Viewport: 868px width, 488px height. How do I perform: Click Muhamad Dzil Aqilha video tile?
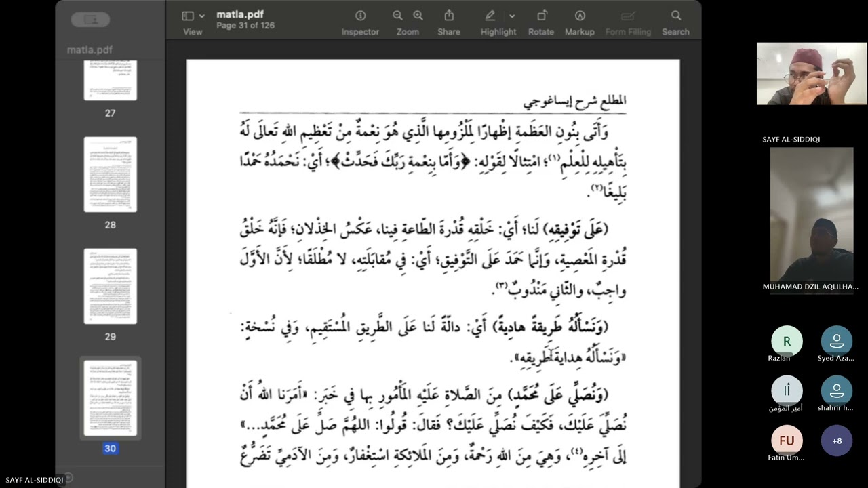[812, 214]
